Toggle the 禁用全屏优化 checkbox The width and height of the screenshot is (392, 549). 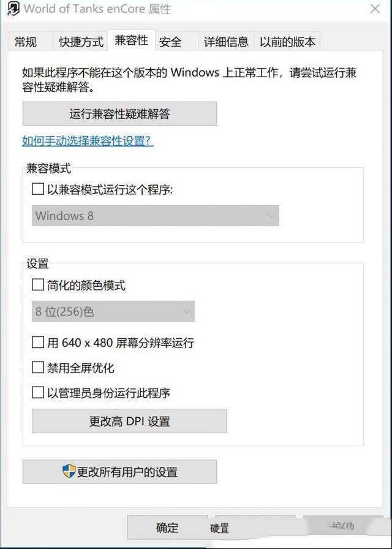click(x=38, y=368)
